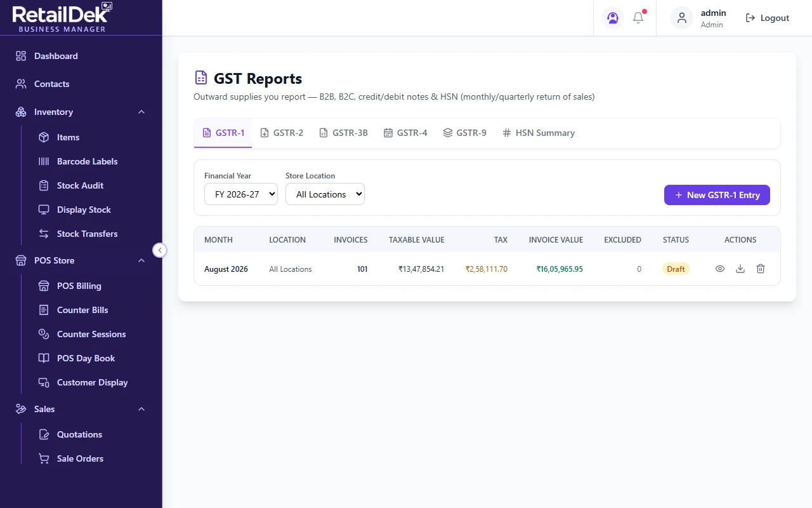The width and height of the screenshot is (812, 508).
Task: Open the Store Location dropdown
Action: tap(325, 194)
